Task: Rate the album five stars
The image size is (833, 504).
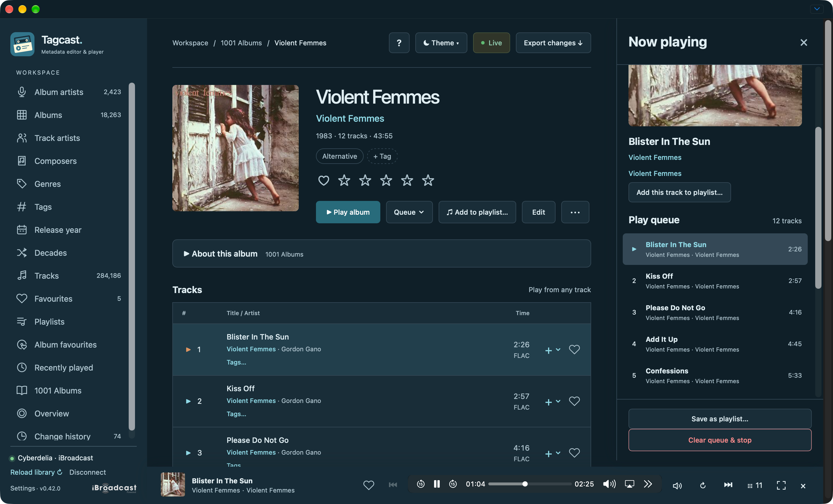Action: tap(428, 180)
